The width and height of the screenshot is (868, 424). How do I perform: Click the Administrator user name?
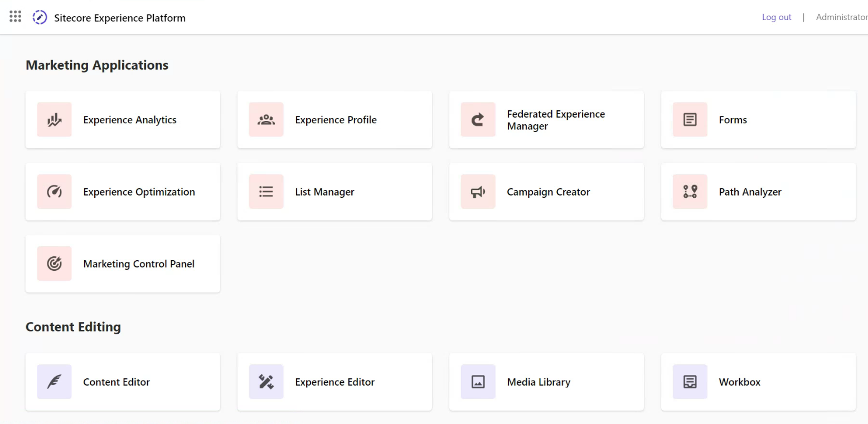[x=842, y=17]
